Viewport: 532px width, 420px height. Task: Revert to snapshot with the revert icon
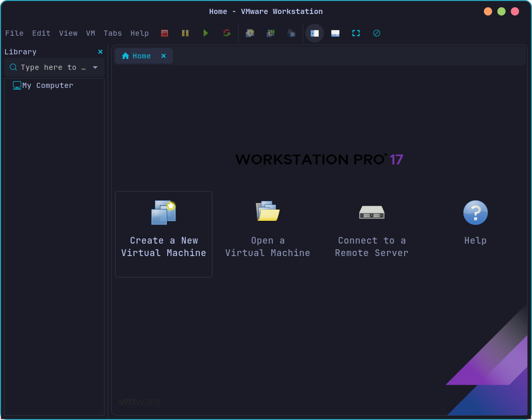coord(271,33)
